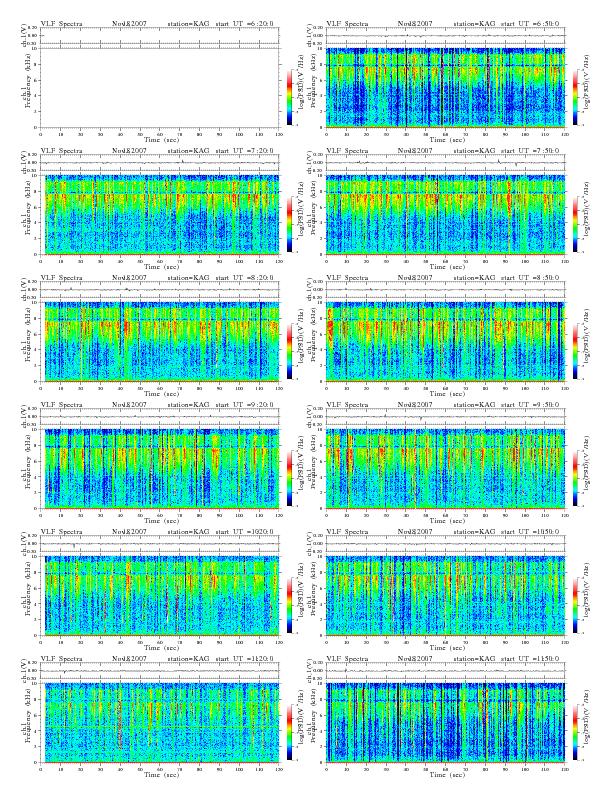Select the 'start UT =10:20:0' heading

pos(244,532)
